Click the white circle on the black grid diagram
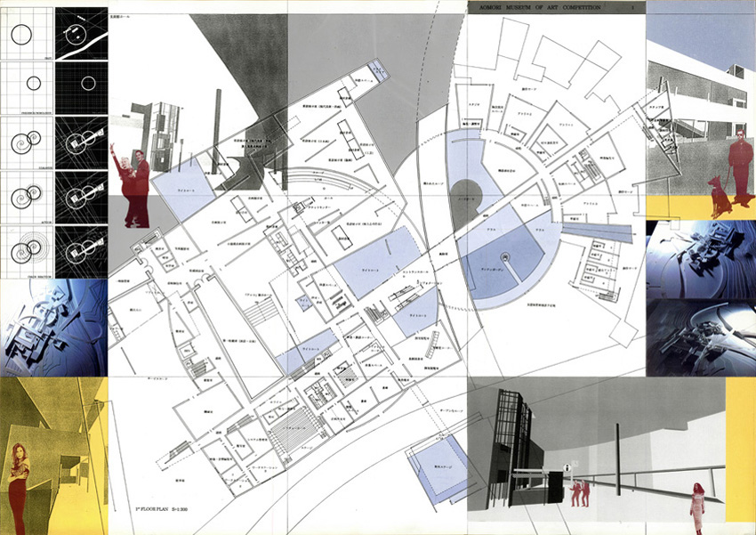 (88, 84)
